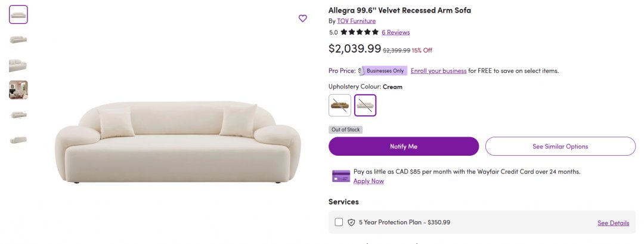Select the brown upholstery colour swatch
The image size is (644, 244).
pyautogui.click(x=340, y=106)
